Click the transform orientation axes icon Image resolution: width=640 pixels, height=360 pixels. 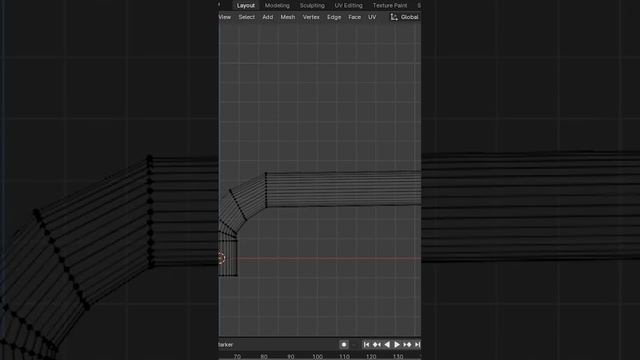pos(394,17)
